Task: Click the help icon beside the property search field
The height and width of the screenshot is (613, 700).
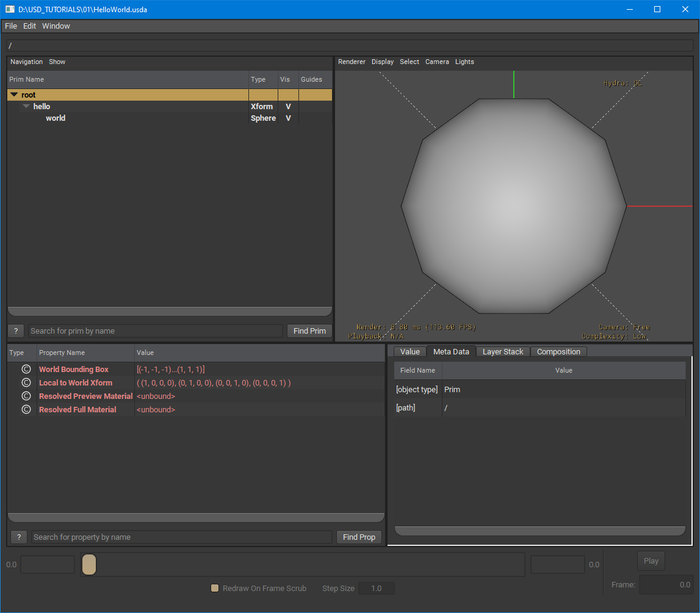Action: pyautogui.click(x=18, y=537)
